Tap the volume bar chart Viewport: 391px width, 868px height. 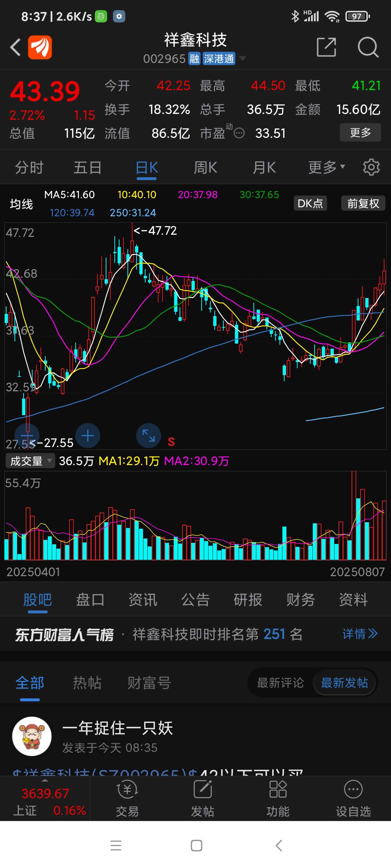pos(195,516)
